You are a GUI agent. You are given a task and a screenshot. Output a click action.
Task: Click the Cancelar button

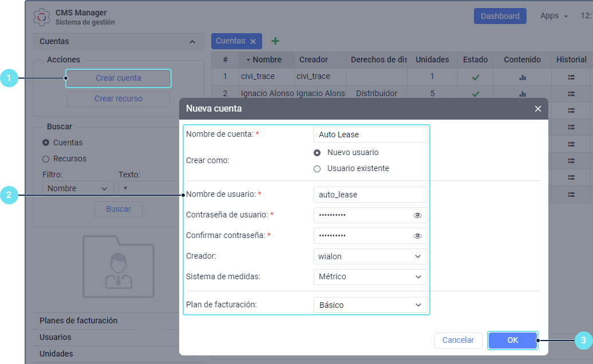458,340
